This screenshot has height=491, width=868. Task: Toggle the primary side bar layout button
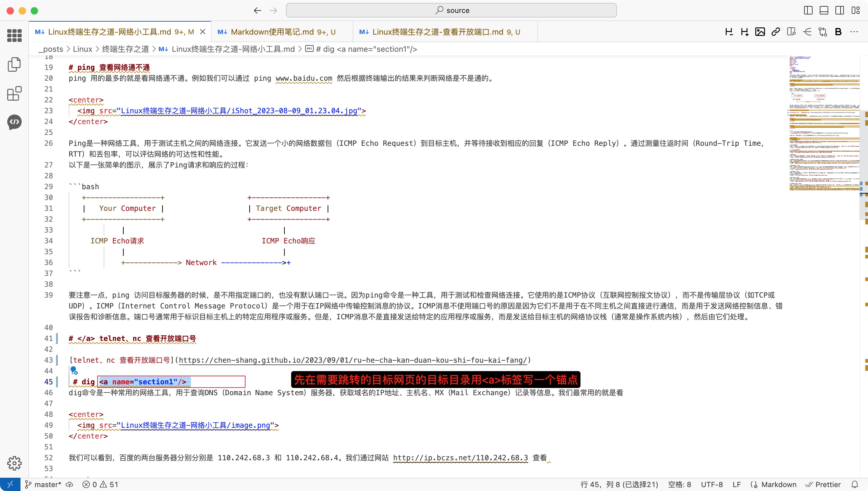coord(808,11)
